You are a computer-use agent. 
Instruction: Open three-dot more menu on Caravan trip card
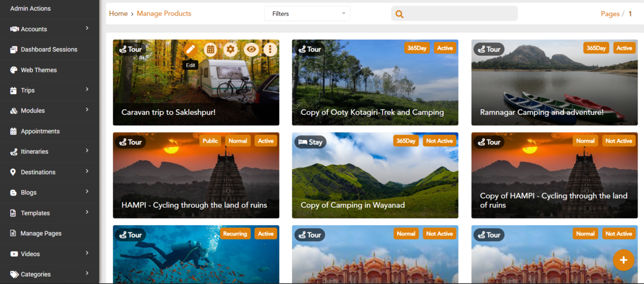pos(270,49)
